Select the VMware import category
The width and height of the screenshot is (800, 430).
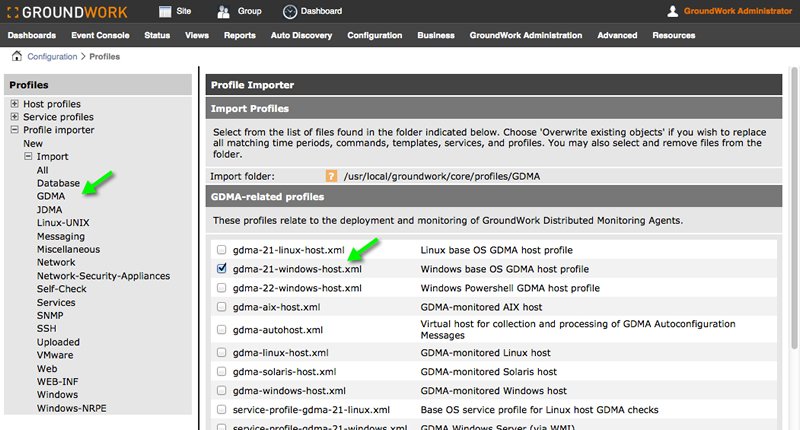tap(55, 355)
